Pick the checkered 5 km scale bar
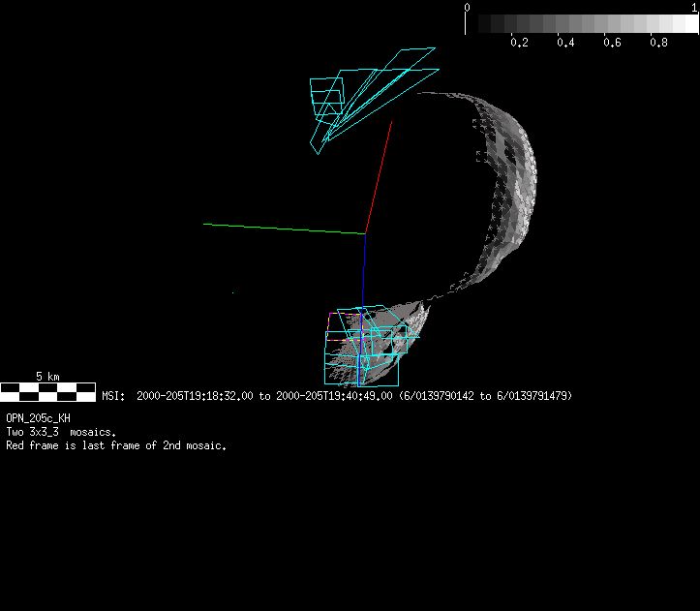 (48, 391)
